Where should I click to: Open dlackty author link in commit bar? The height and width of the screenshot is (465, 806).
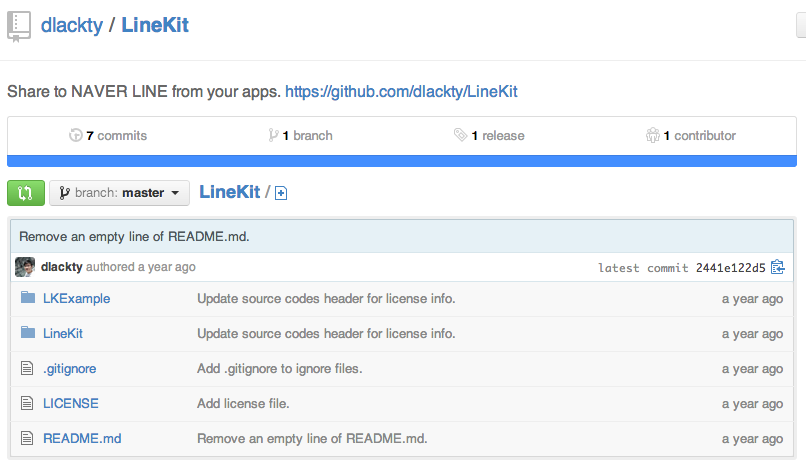pos(62,267)
